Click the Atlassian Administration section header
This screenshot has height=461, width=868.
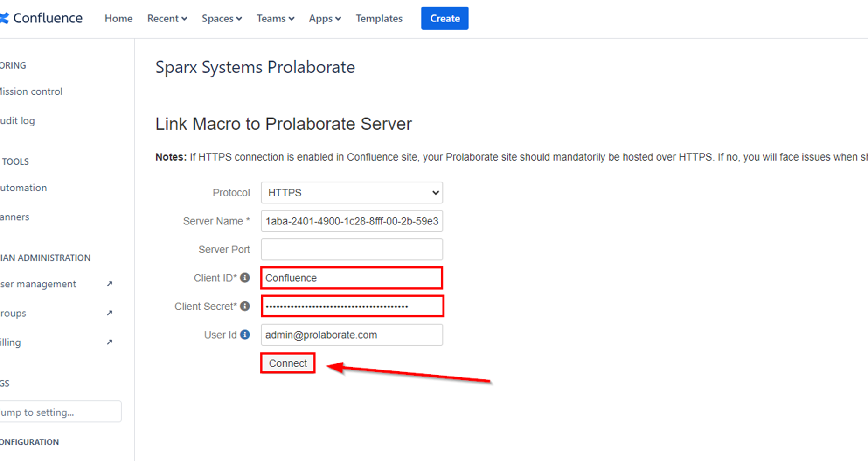coord(45,258)
